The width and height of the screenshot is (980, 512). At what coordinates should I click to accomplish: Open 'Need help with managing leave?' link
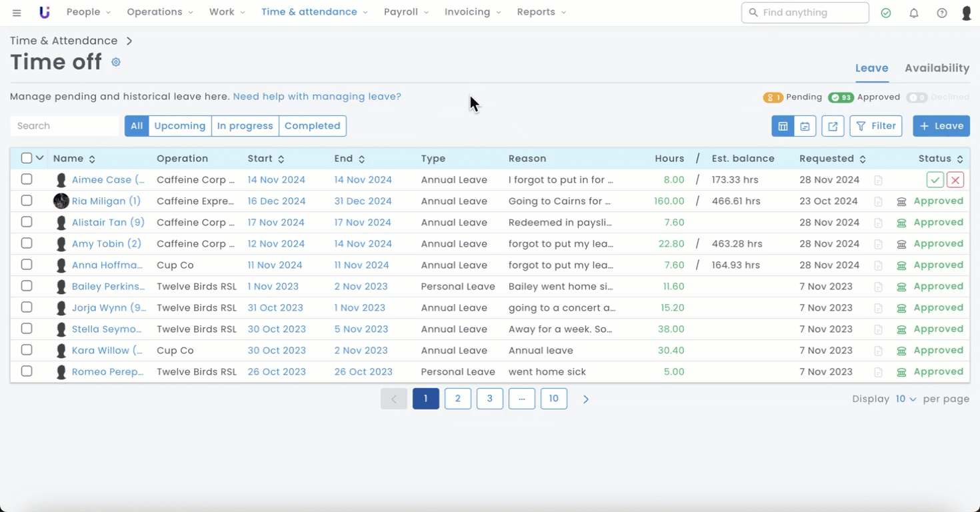[x=317, y=97]
